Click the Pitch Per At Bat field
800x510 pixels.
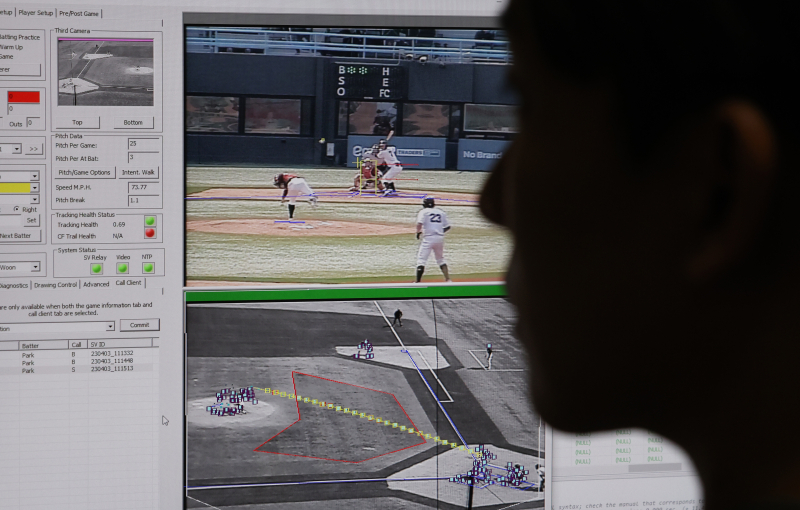pos(143,158)
